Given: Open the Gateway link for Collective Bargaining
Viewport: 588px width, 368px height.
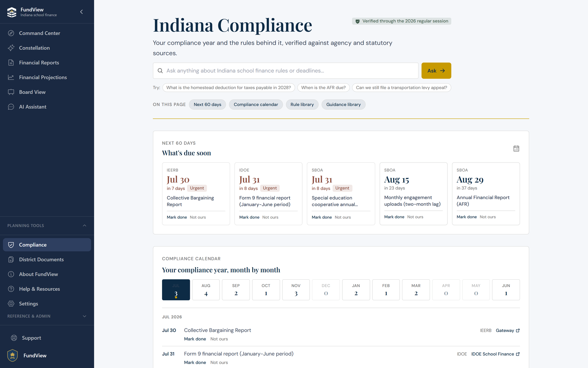Looking at the screenshot, I should 507,331.
